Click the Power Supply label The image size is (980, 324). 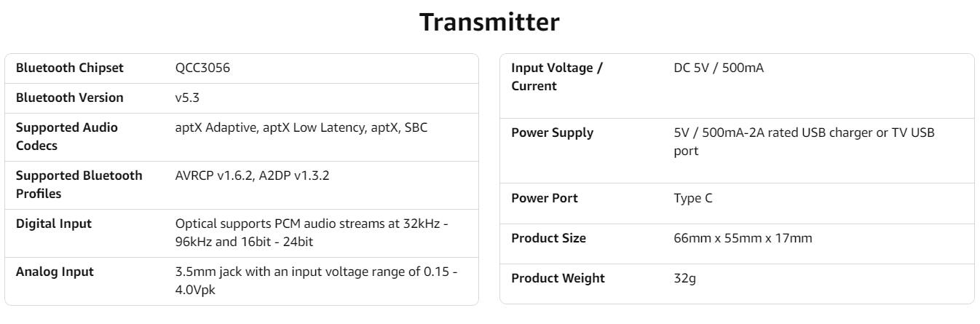[x=552, y=133]
